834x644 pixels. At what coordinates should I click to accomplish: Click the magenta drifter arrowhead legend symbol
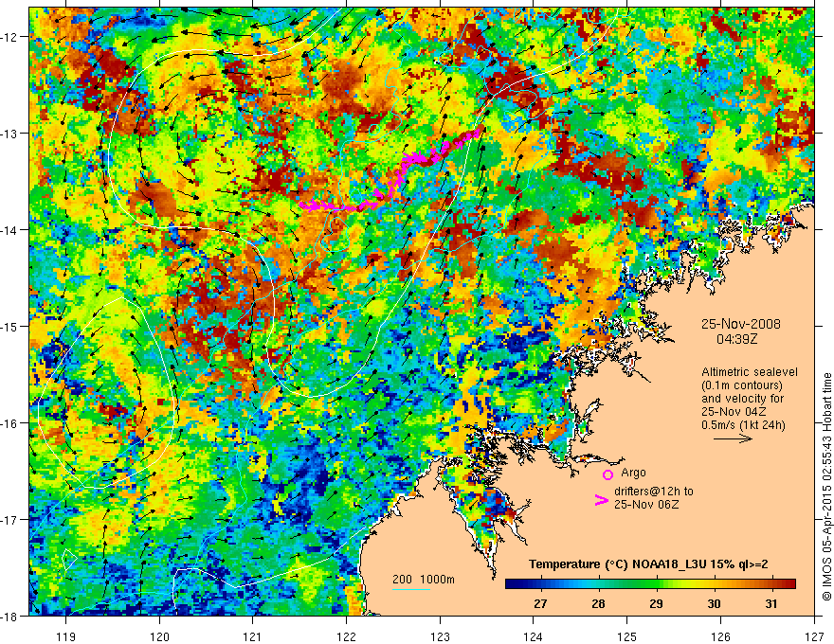point(601,500)
